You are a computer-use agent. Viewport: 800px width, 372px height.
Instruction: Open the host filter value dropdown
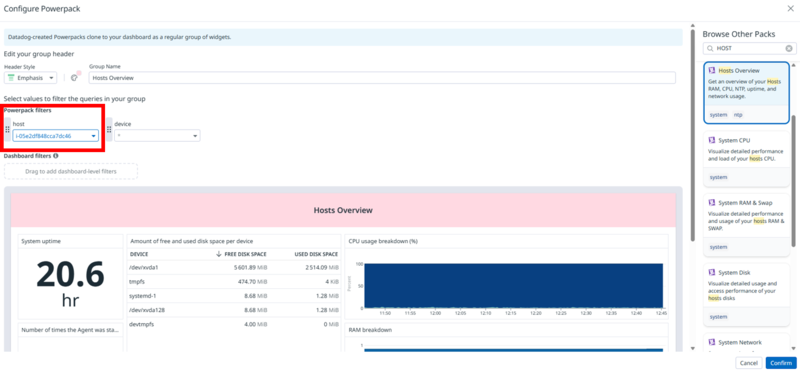pyautogui.click(x=56, y=136)
